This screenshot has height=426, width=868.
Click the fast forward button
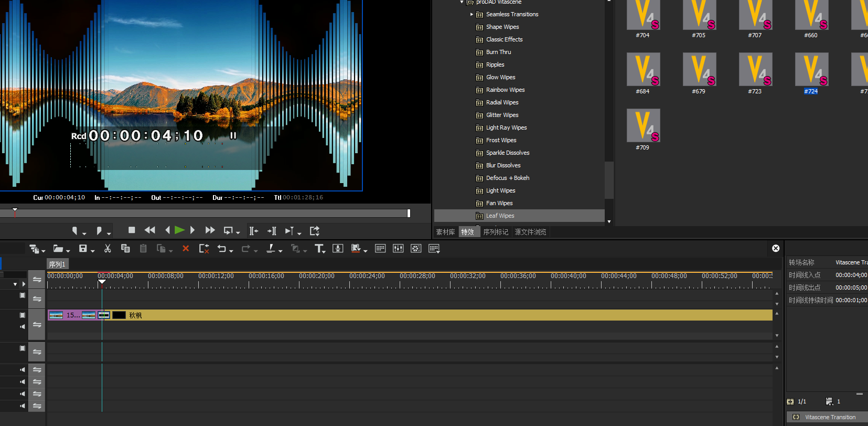coord(210,230)
